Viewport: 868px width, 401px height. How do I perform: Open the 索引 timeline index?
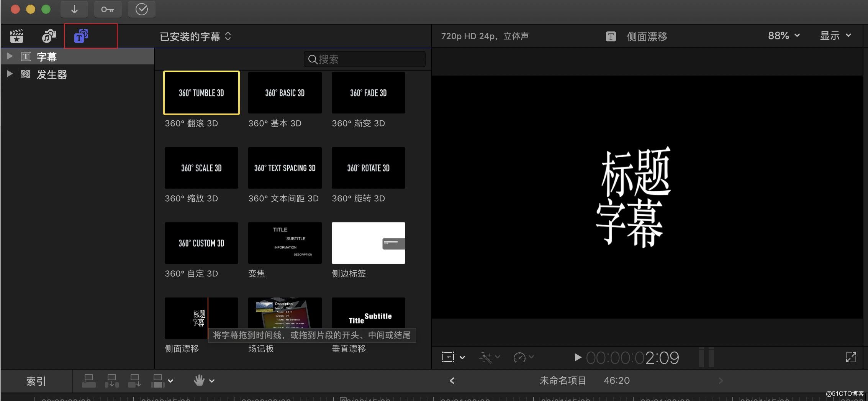point(36,381)
